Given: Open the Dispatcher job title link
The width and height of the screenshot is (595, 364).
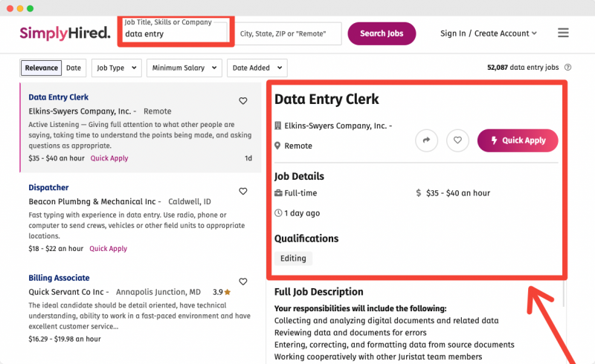Looking at the screenshot, I should click(48, 187).
